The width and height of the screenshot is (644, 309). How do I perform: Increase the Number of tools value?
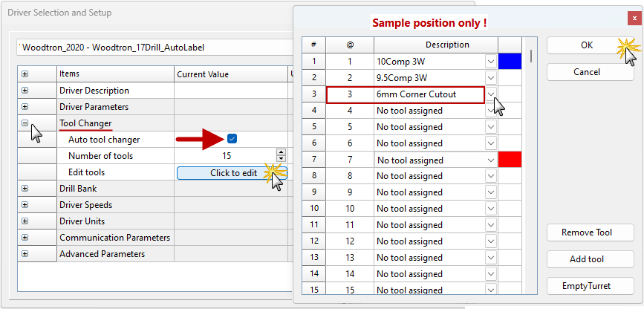281,152
